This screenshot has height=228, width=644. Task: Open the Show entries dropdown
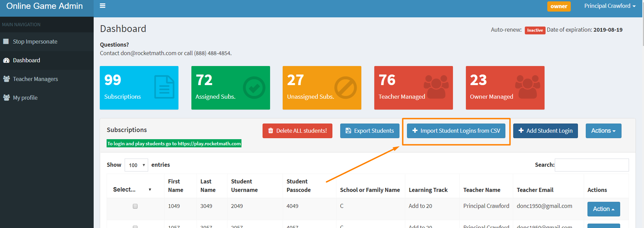136,165
